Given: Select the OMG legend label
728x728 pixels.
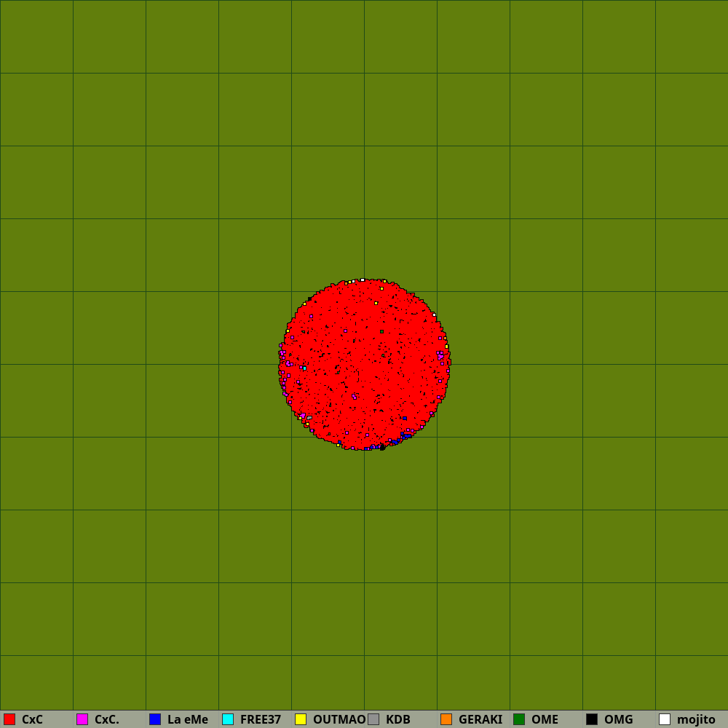Looking at the screenshot, I should click(618, 720).
